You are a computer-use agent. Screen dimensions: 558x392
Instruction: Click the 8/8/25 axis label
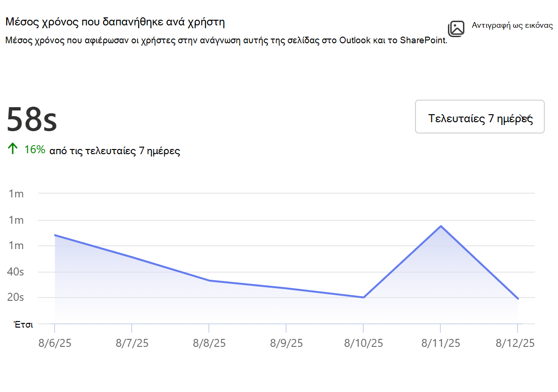point(209,343)
